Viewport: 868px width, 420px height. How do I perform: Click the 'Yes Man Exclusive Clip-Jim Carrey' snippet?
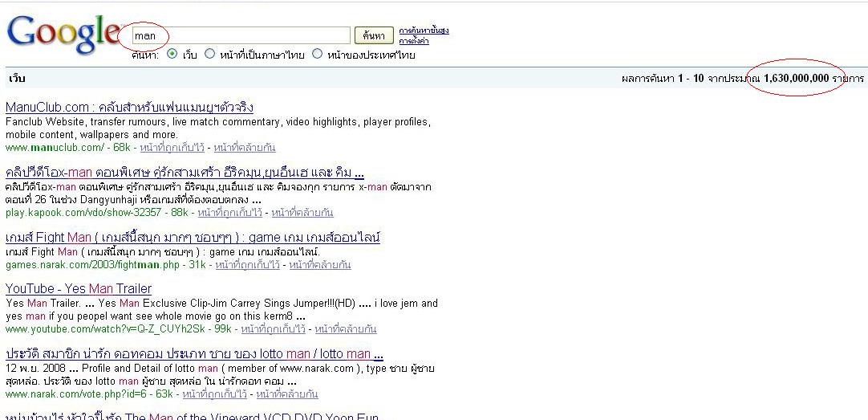(x=221, y=310)
